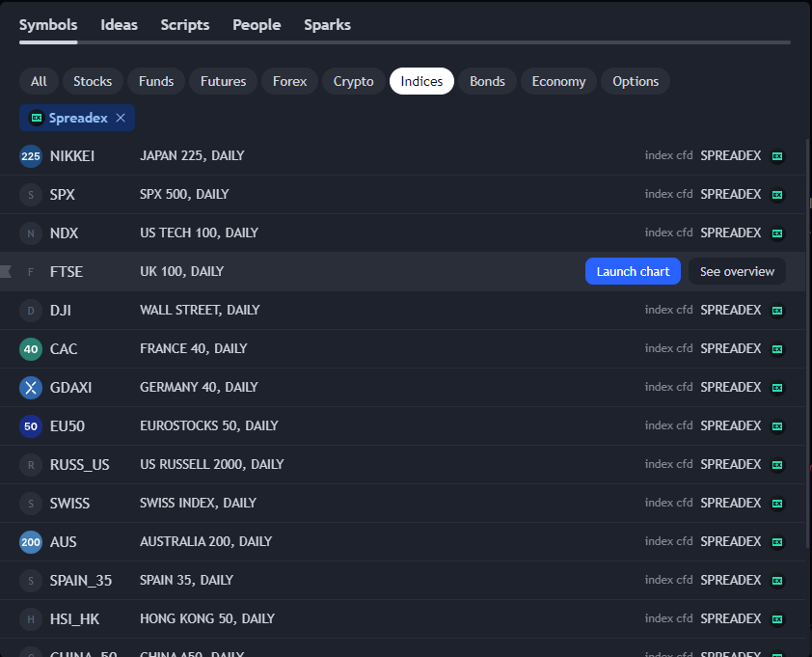Select the Crypto filter
The image size is (812, 657).
tap(353, 81)
